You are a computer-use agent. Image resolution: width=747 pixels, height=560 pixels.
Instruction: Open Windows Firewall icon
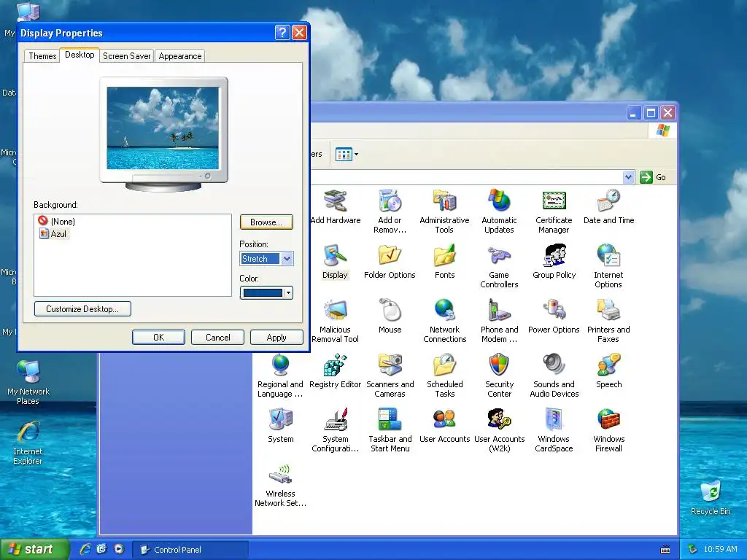pos(608,430)
